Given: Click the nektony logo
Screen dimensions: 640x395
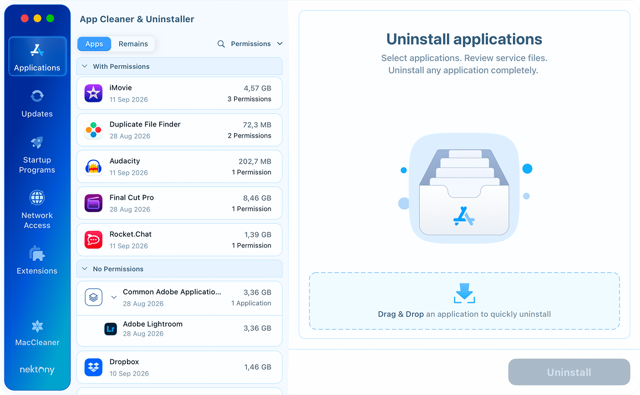Looking at the screenshot, I should pos(37,369).
